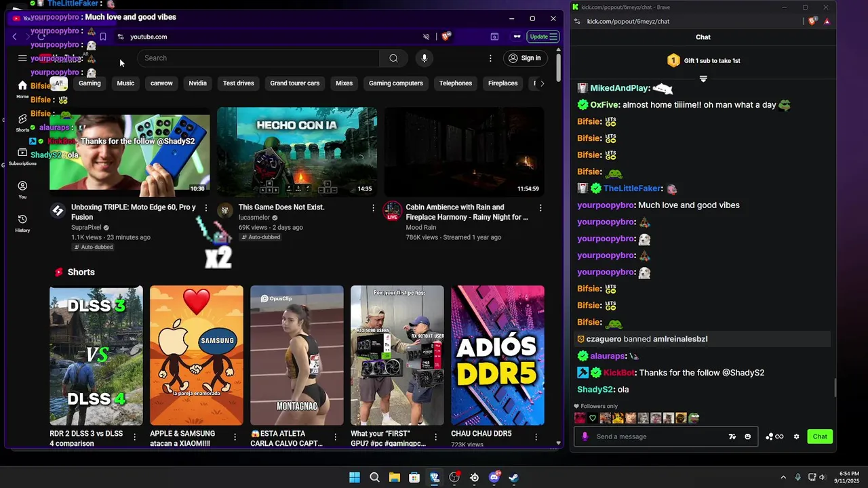Open Brave Shields in the YouTube window
868x488 pixels.
(446, 37)
